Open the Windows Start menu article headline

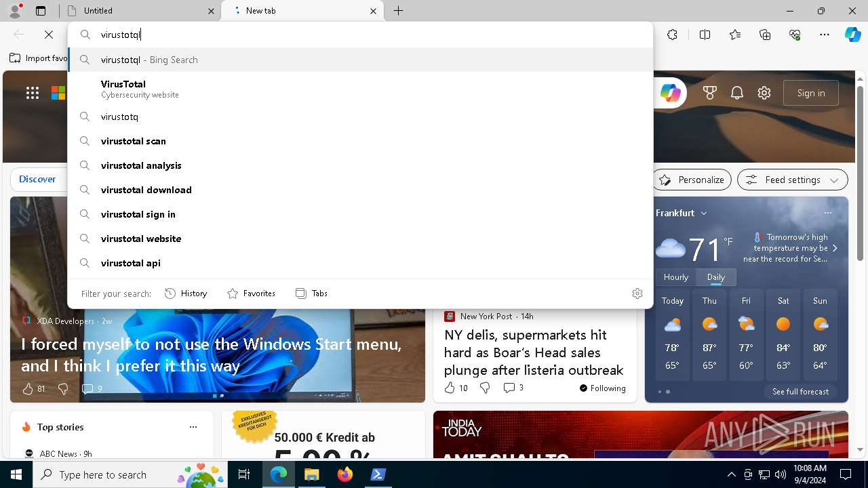(211, 354)
